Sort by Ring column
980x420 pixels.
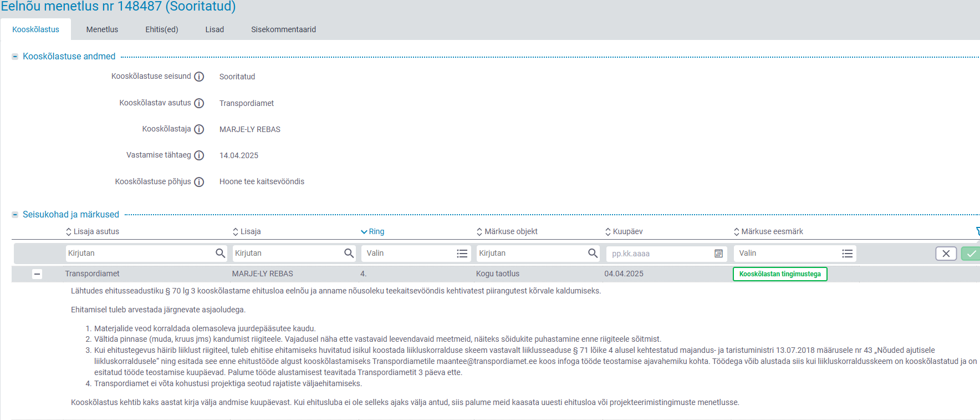pos(372,231)
